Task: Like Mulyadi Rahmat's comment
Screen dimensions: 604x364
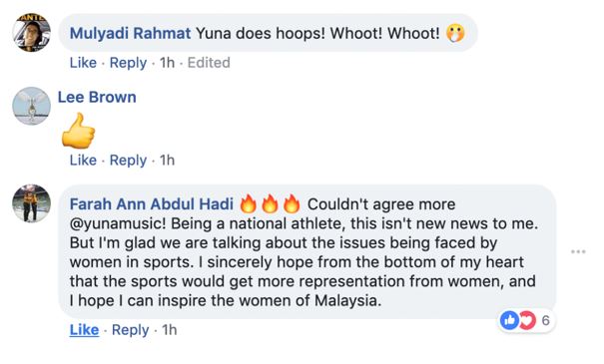Action: [83, 63]
